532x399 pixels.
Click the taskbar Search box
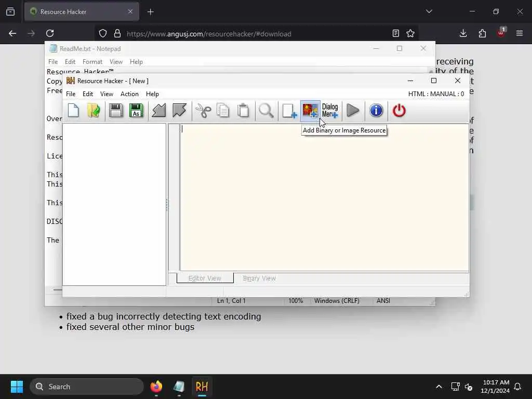pyautogui.click(x=87, y=387)
